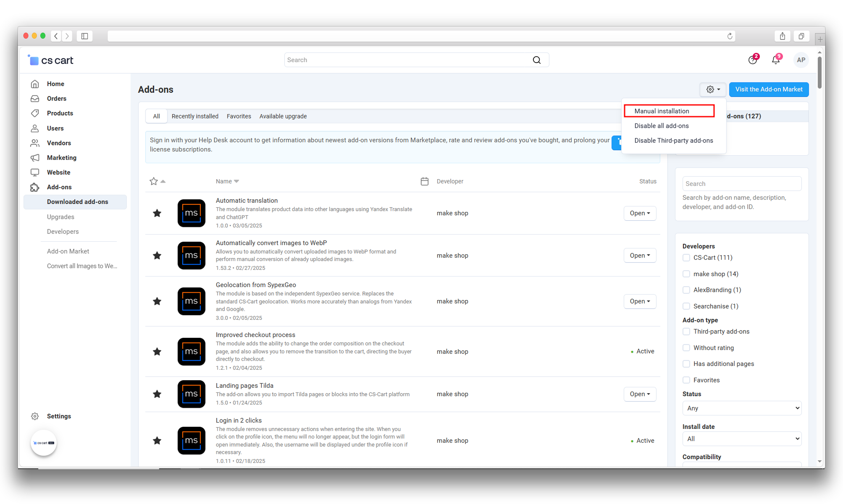Open the help center icon with badge

point(752,60)
